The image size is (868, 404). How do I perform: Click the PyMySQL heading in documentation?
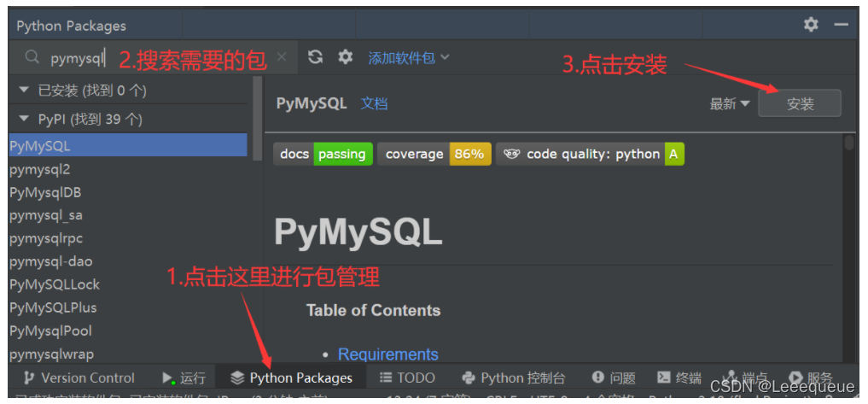[x=358, y=231]
